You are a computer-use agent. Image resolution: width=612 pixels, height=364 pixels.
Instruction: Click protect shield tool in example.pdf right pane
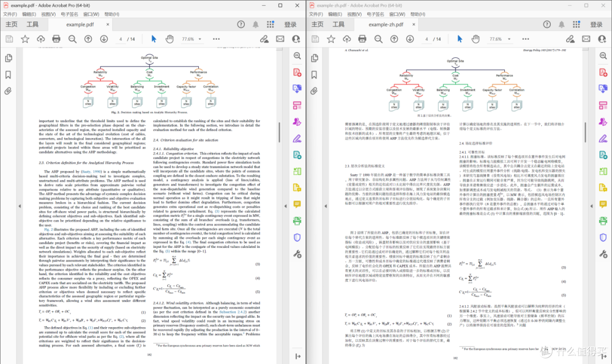pyautogui.click(x=297, y=237)
